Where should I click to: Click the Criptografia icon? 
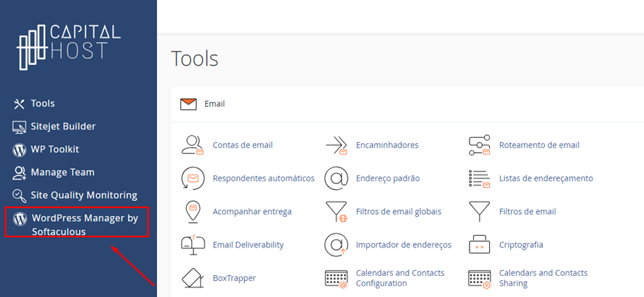(479, 245)
